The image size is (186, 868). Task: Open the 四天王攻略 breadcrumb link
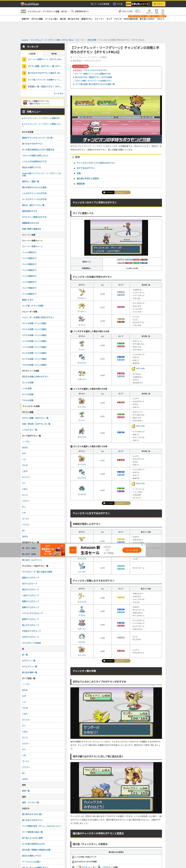(x=92, y=40)
